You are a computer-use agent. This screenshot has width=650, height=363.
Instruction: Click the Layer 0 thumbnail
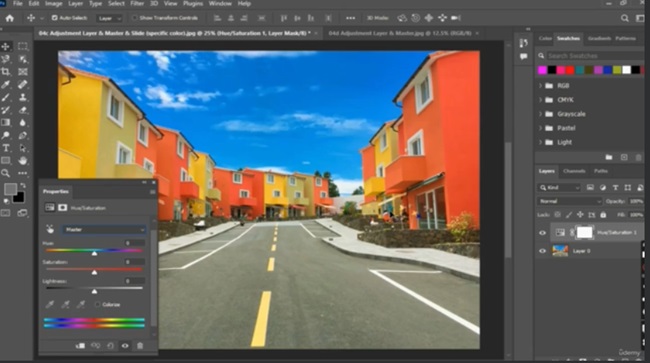click(x=560, y=251)
